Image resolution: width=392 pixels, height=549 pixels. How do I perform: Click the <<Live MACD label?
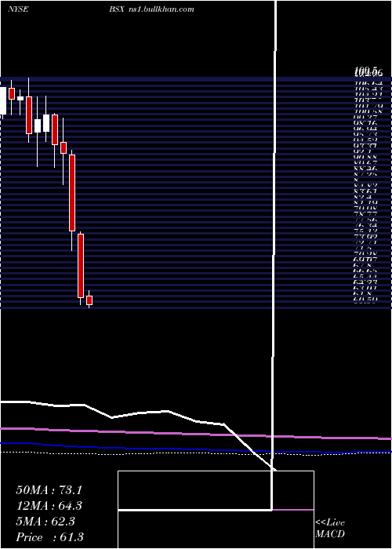click(x=330, y=529)
